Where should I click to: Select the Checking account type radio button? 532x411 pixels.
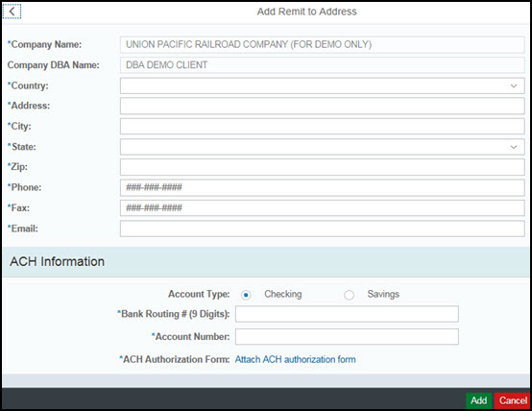tap(246, 295)
